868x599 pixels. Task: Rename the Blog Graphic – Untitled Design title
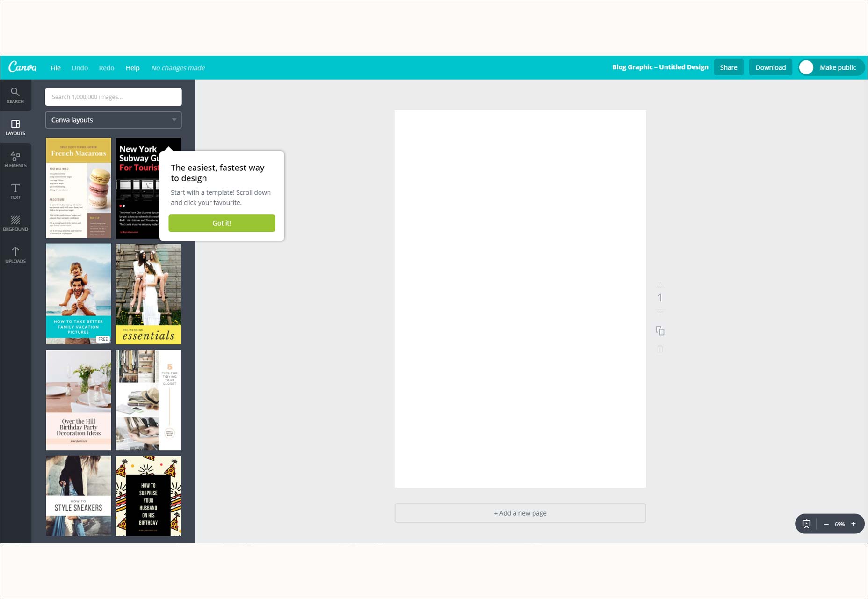point(660,67)
